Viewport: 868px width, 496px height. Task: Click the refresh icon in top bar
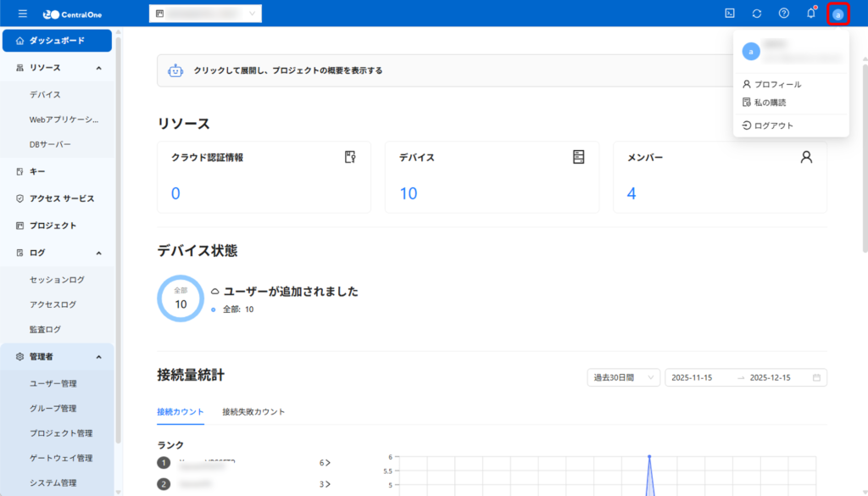click(757, 14)
